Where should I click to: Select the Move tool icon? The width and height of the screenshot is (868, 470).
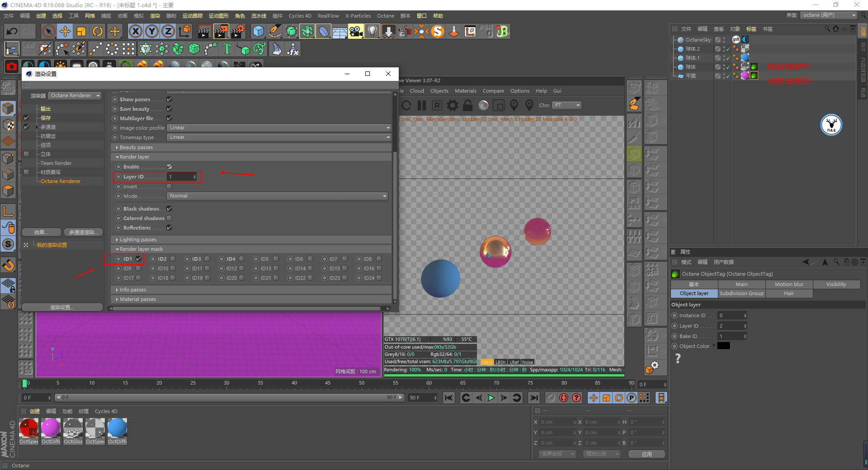65,31
